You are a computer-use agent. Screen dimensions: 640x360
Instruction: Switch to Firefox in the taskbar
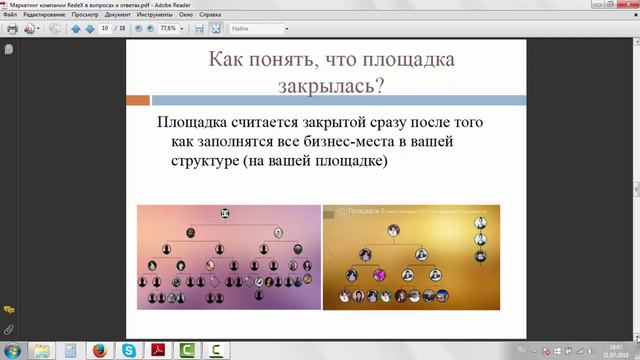click(100, 351)
